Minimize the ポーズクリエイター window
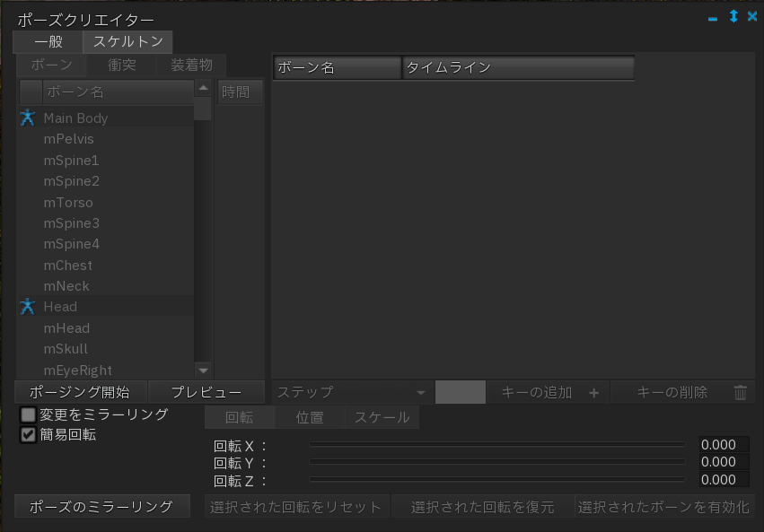This screenshot has width=764, height=532. click(x=712, y=19)
